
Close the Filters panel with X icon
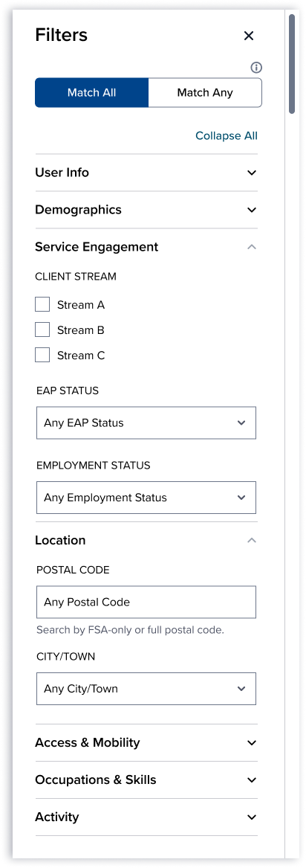(249, 36)
